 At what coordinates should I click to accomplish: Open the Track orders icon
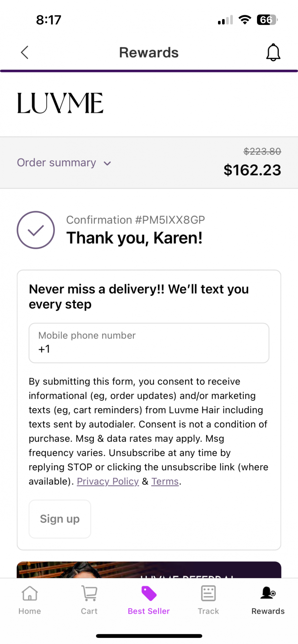point(208,593)
